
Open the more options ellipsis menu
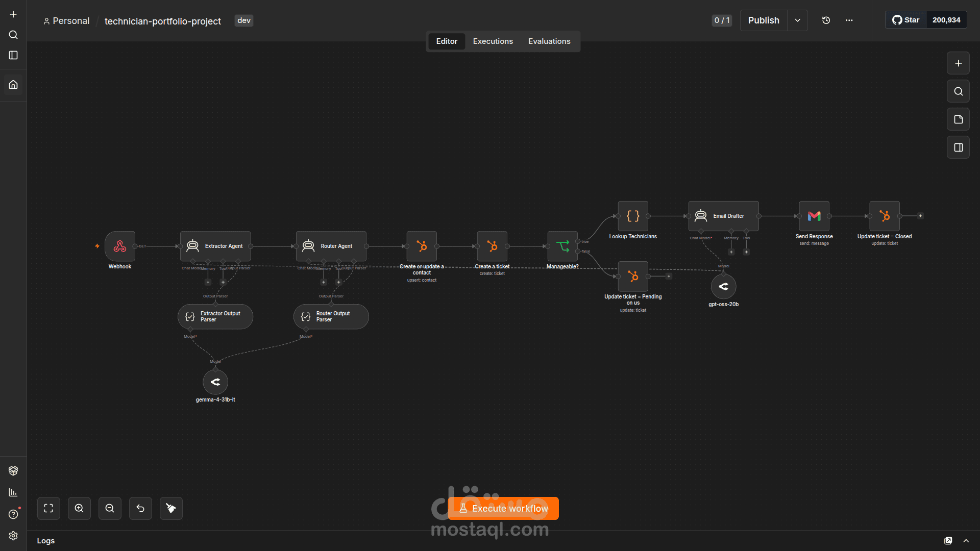tap(849, 20)
